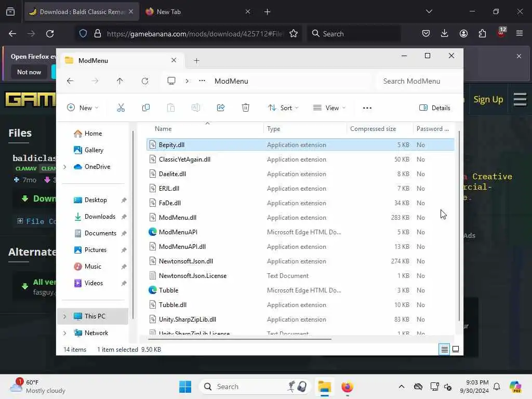Click Sign Up on GameBanana page
Screen dimensions: 532x399
488,99
